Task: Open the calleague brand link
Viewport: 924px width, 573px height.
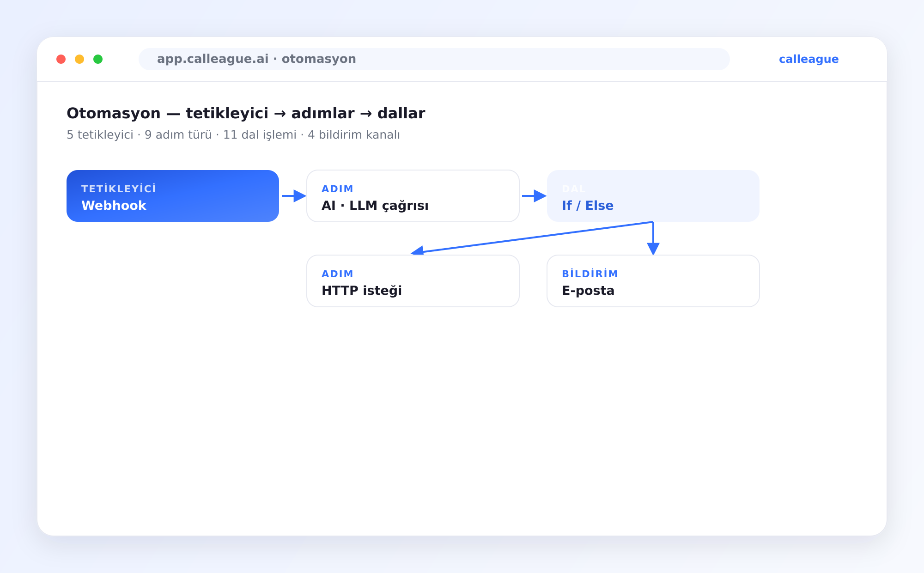Action: coord(808,59)
